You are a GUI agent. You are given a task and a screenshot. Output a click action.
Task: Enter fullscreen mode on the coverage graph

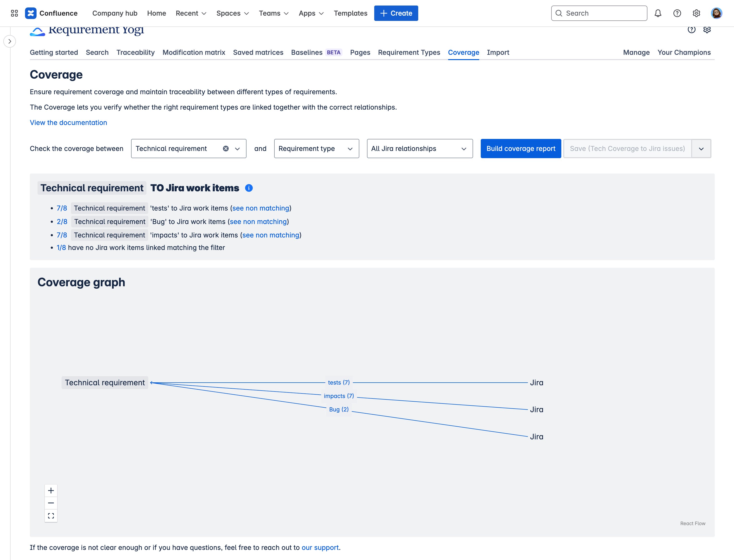51,516
